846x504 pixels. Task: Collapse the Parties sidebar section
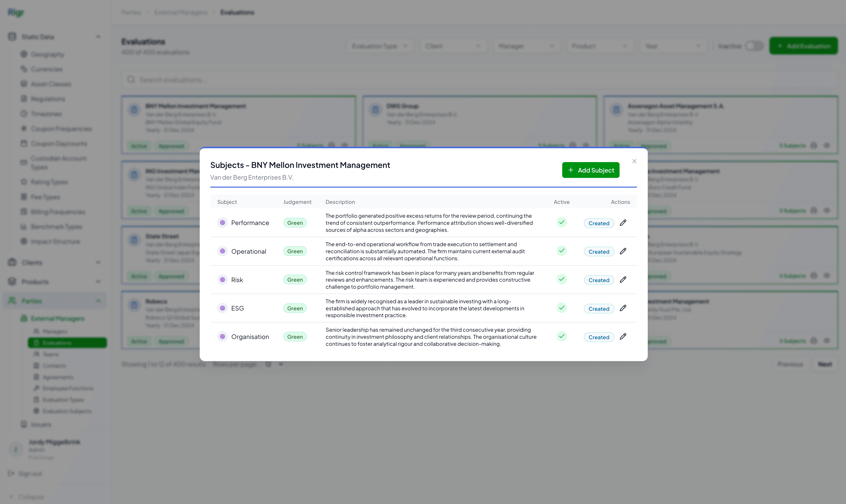pyautogui.click(x=55, y=301)
